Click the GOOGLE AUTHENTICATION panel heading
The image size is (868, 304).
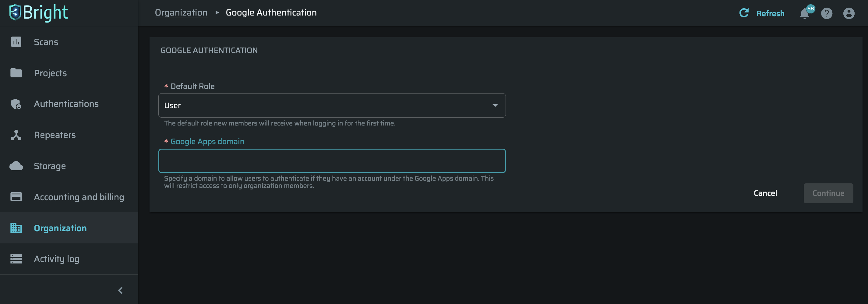(x=209, y=50)
